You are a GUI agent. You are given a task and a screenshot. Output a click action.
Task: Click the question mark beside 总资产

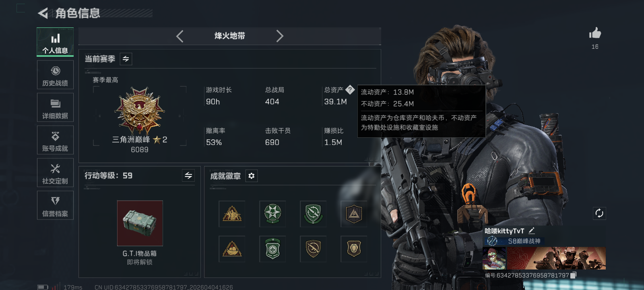350,90
